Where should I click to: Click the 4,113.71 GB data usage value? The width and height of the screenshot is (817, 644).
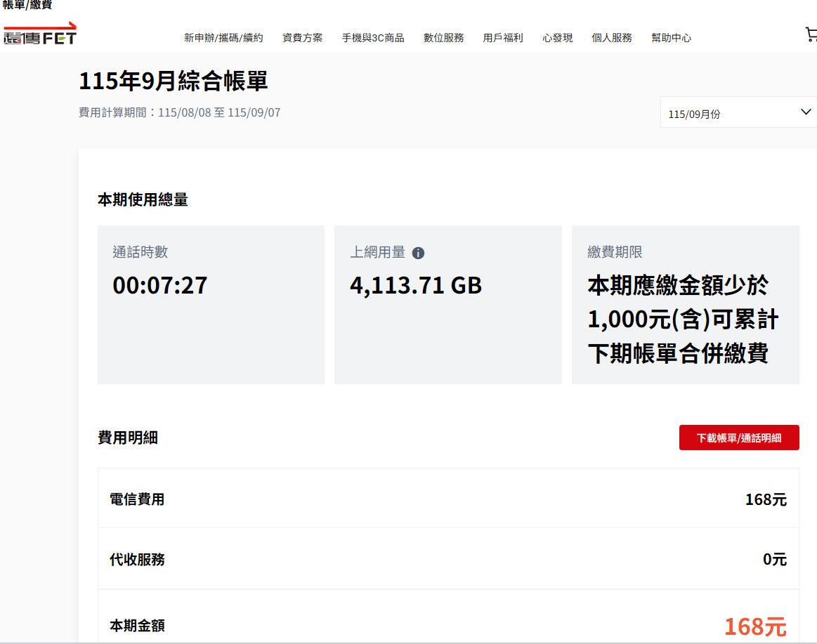click(416, 286)
